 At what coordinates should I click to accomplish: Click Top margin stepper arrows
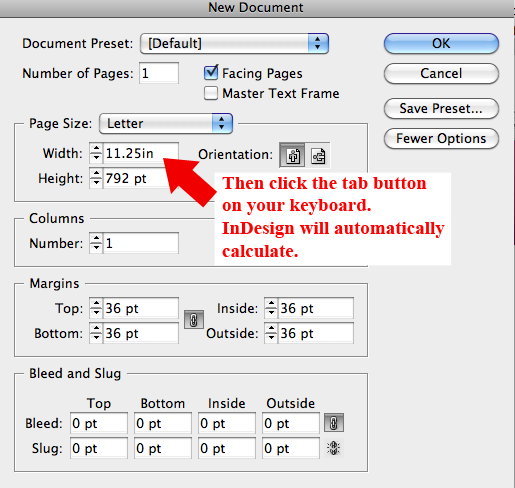tap(96, 308)
